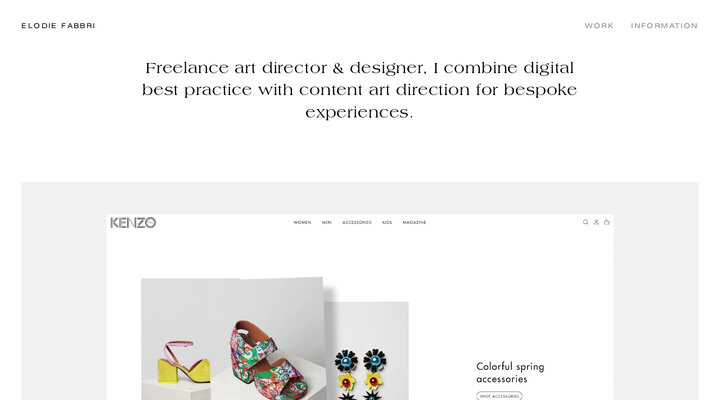Click the KENZO logo
Screen dimensions: 720x400
(133, 223)
